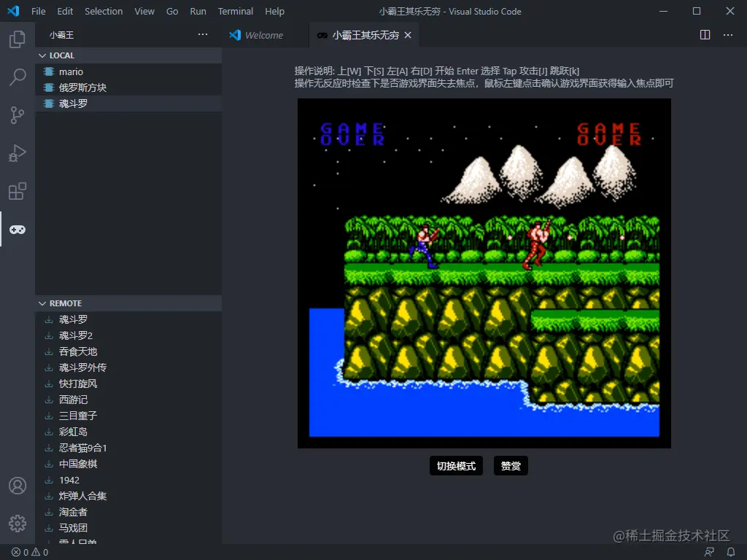Open the Help menu
Viewport: 747px width, 560px height.
(x=274, y=12)
